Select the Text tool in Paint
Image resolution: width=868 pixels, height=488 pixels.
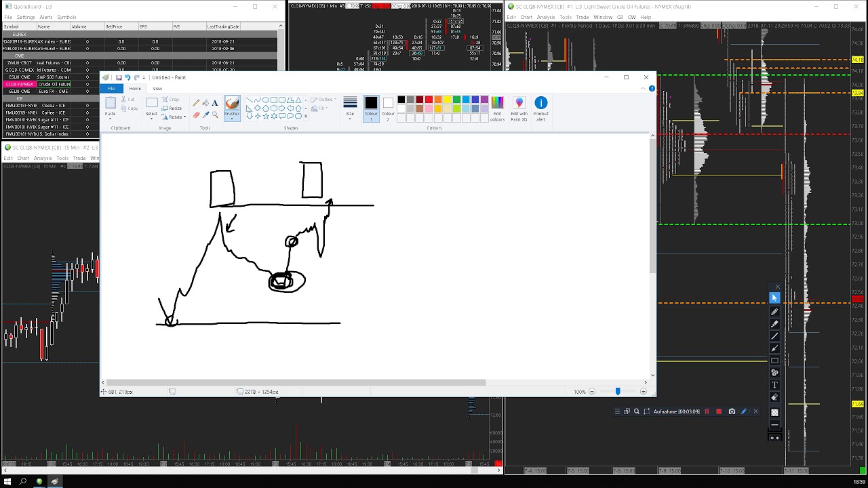[215, 103]
